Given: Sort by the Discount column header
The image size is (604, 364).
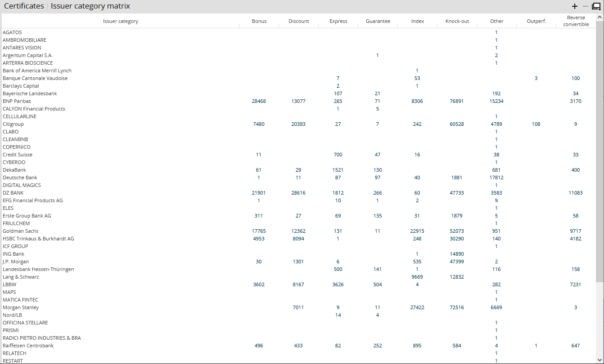Looking at the screenshot, I should click(x=298, y=21).
